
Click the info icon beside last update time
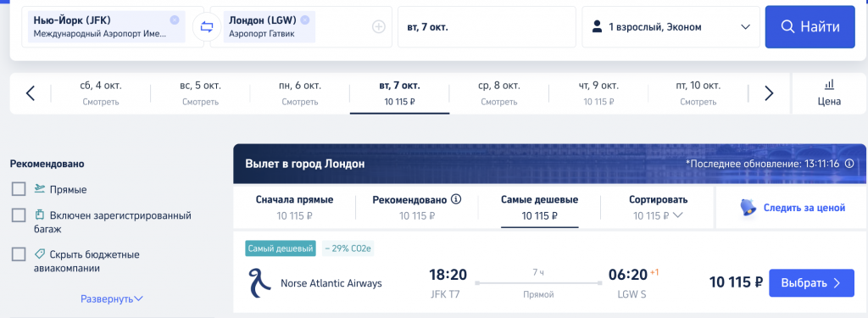pyautogui.click(x=849, y=164)
